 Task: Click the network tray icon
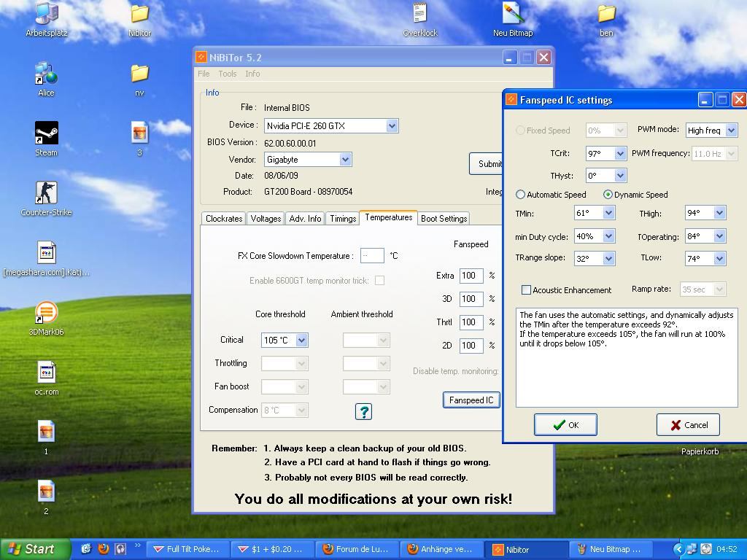692,549
